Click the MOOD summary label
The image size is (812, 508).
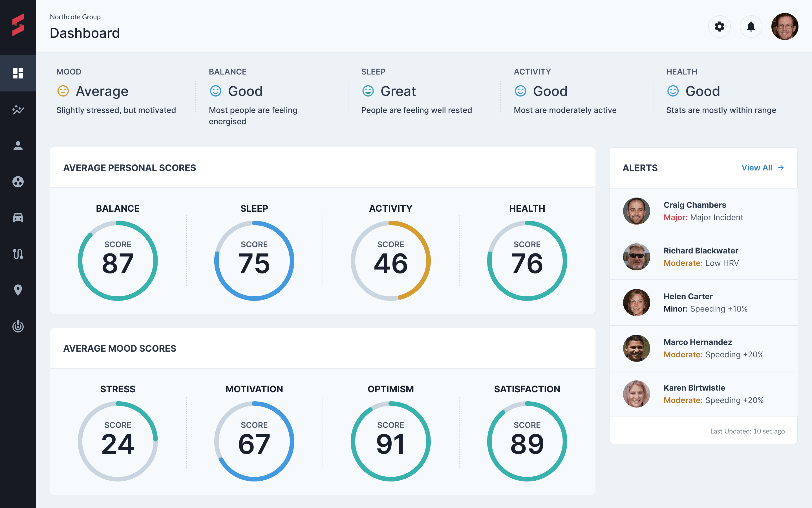69,72
